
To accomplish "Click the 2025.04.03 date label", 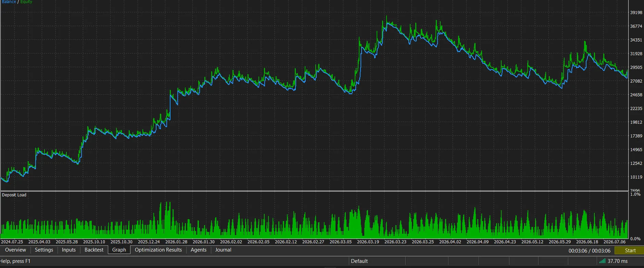I will point(39,242).
